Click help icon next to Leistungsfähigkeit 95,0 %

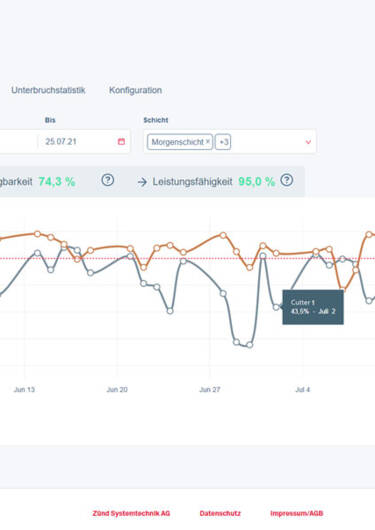[x=287, y=180]
